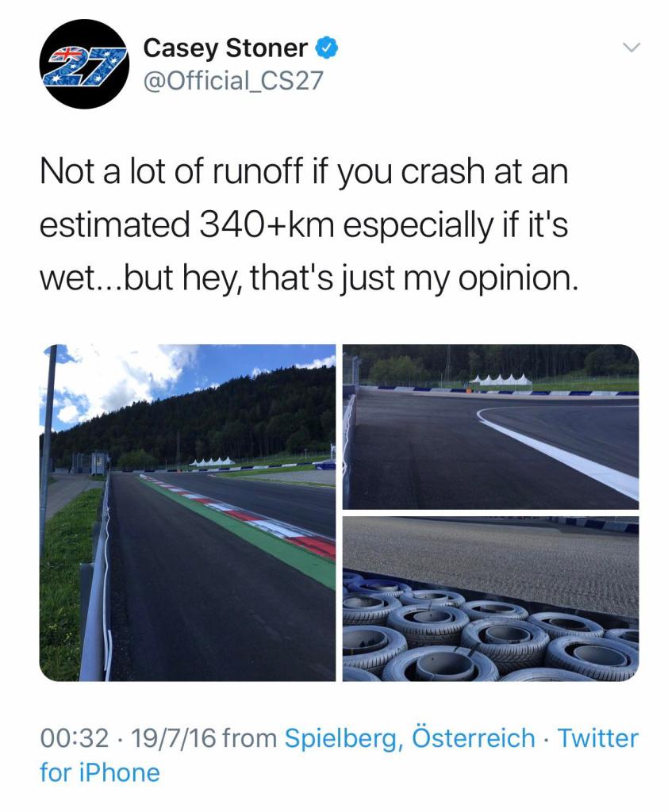Open Casey Stoner's profile avatar

85,64
